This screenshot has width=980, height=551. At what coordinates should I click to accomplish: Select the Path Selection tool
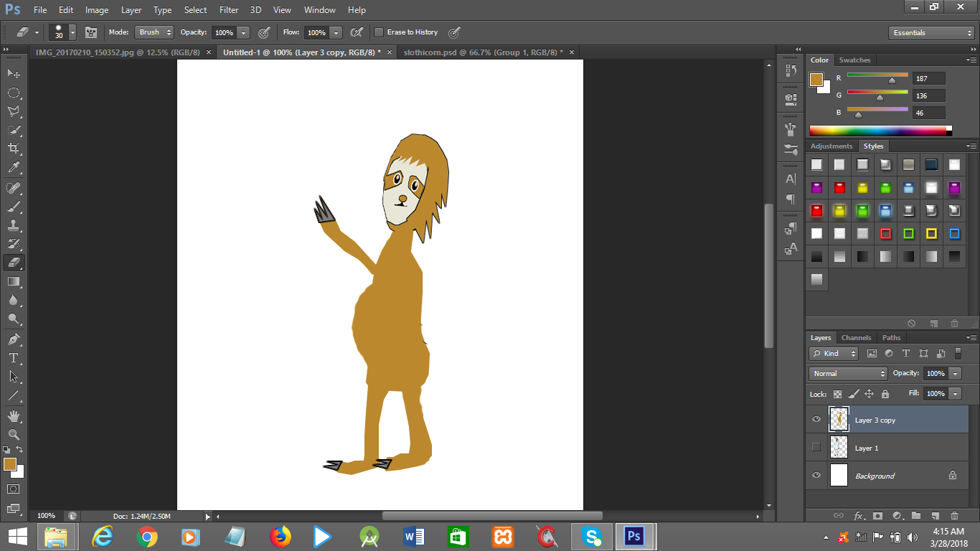click(x=14, y=377)
